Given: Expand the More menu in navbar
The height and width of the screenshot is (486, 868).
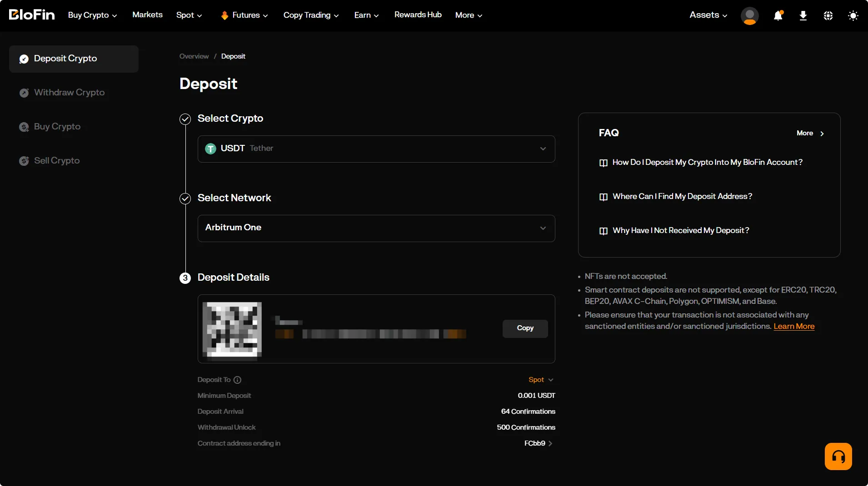Looking at the screenshot, I should tap(469, 15).
